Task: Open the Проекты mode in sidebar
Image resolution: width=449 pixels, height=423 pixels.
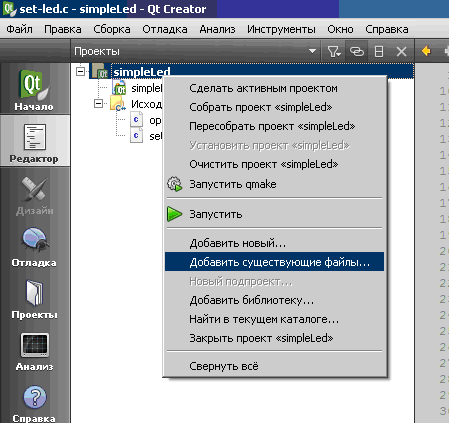Action: click(x=34, y=297)
